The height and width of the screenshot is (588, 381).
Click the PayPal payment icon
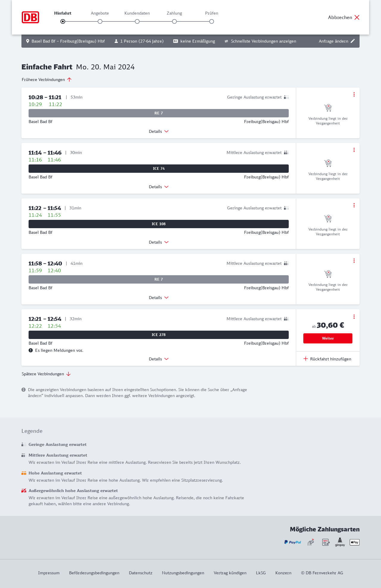coord(293,542)
